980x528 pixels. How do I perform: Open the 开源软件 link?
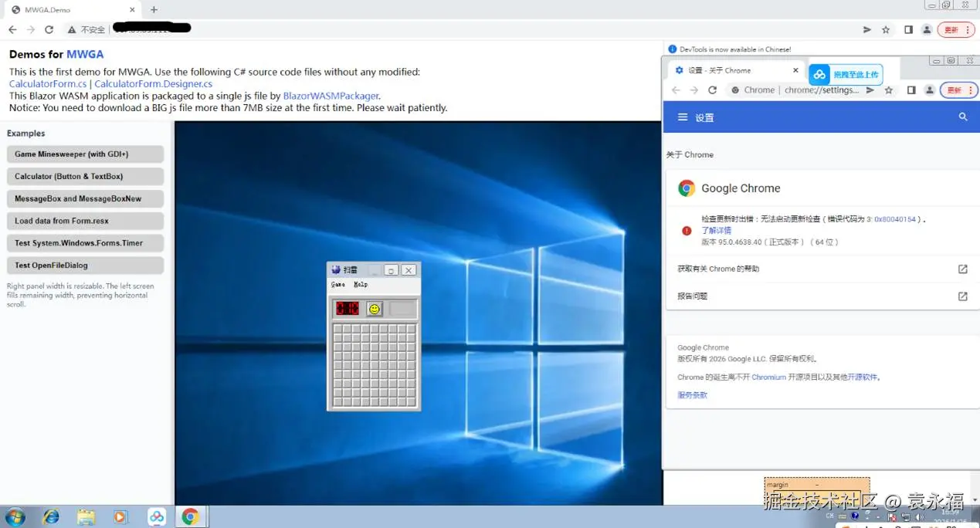point(864,377)
